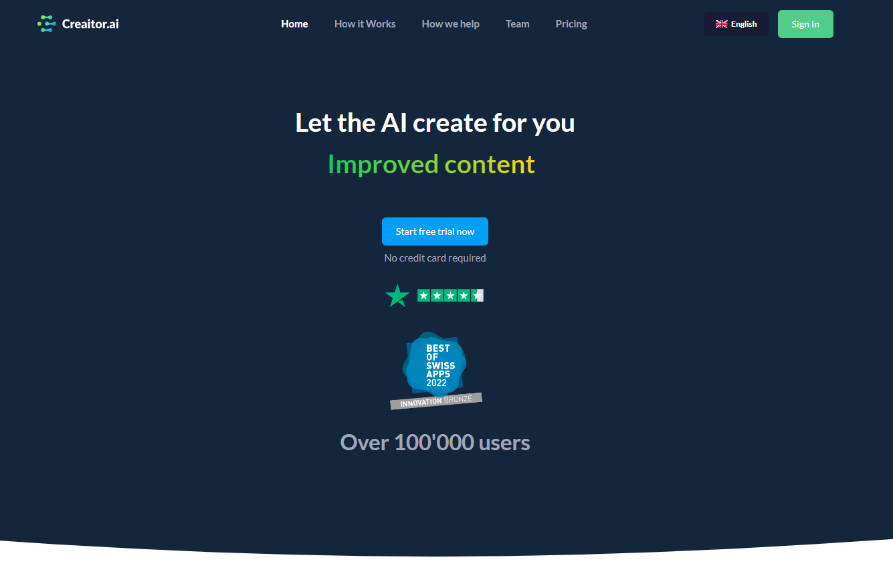Click the 'Improved content' green text
The width and height of the screenshot is (893, 588).
click(x=431, y=164)
